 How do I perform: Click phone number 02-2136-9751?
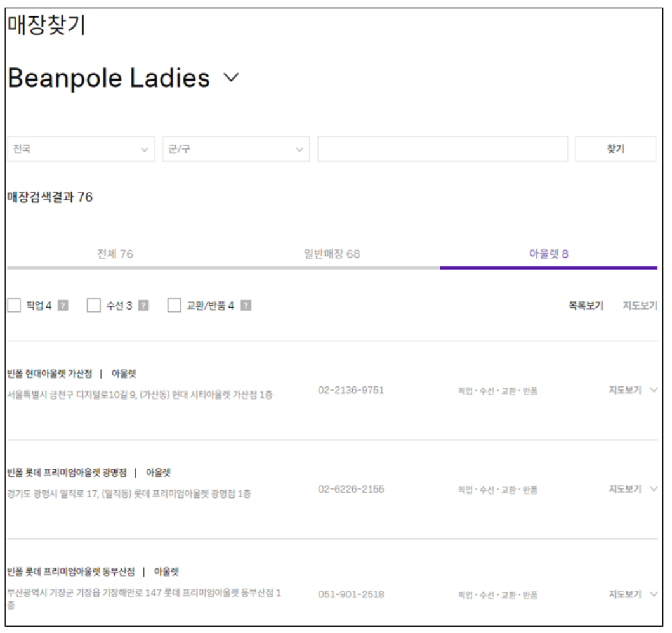(351, 390)
